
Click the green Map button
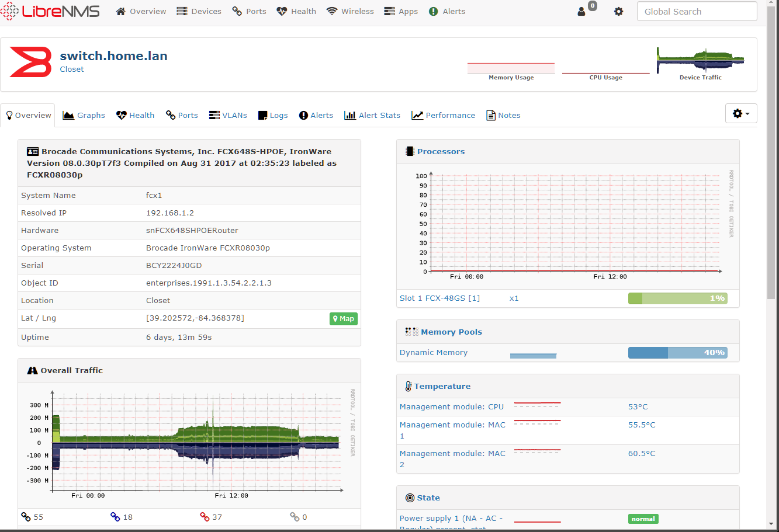344,319
